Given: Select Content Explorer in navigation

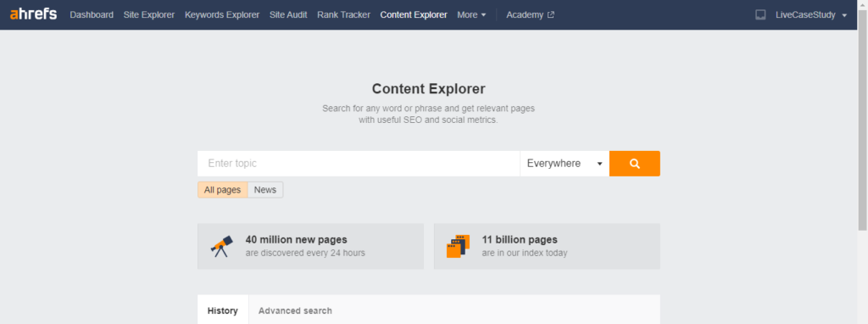Looking at the screenshot, I should click(x=414, y=15).
